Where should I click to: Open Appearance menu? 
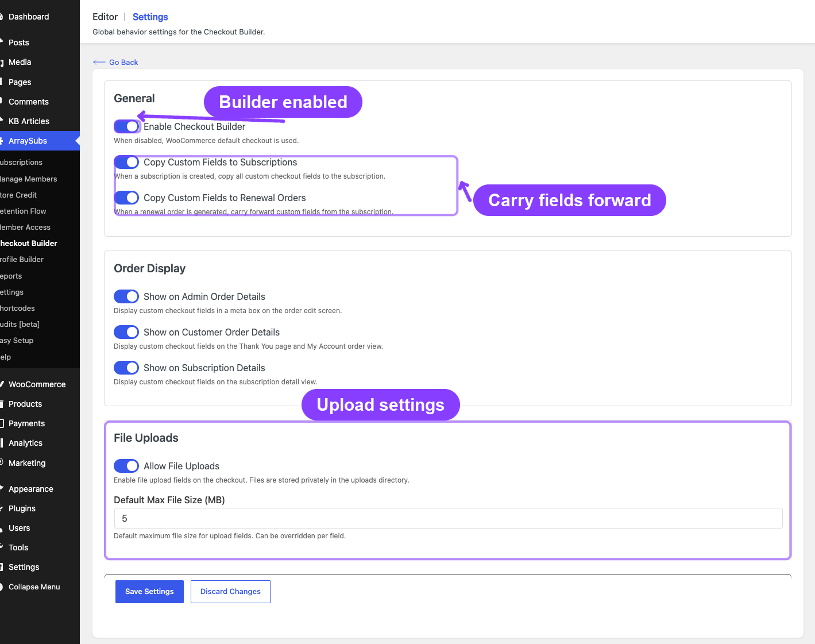point(40,489)
